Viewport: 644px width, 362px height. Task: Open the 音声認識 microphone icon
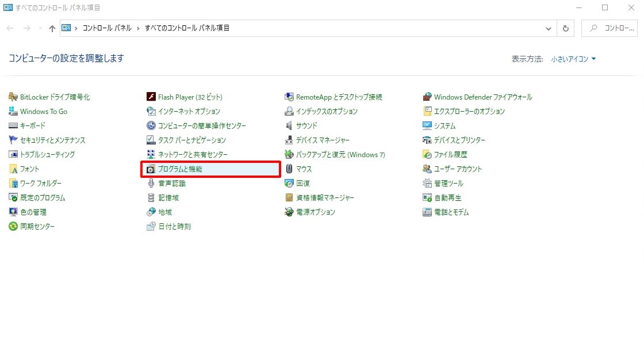coord(151,183)
